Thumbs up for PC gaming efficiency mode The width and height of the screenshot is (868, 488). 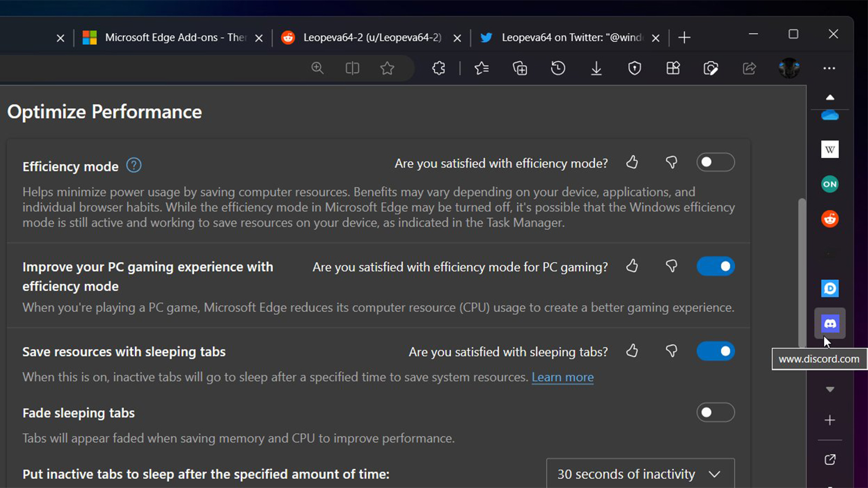632,266
